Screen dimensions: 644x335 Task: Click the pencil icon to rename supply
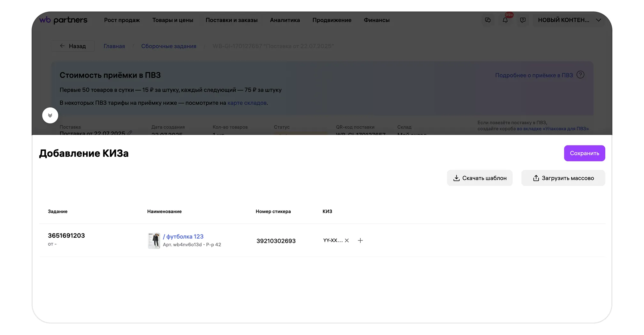point(130,133)
